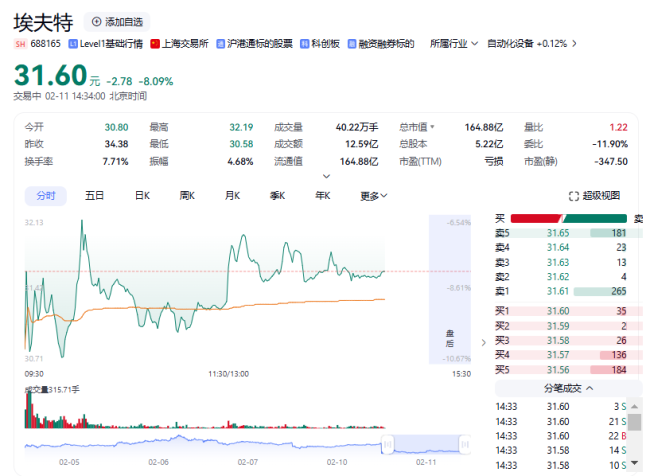Click the 02-10 date on timeline
The width and height of the screenshot is (650, 476).
pos(337,462)
